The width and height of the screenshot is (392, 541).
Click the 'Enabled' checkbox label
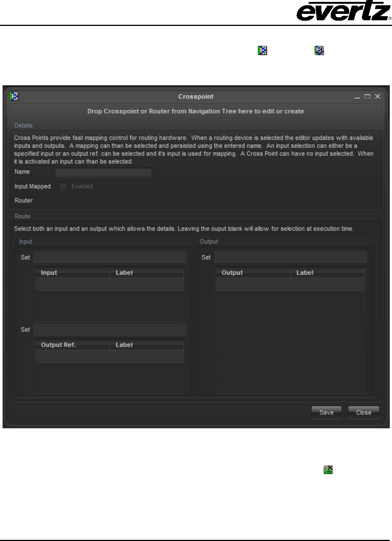pos(82,186)
